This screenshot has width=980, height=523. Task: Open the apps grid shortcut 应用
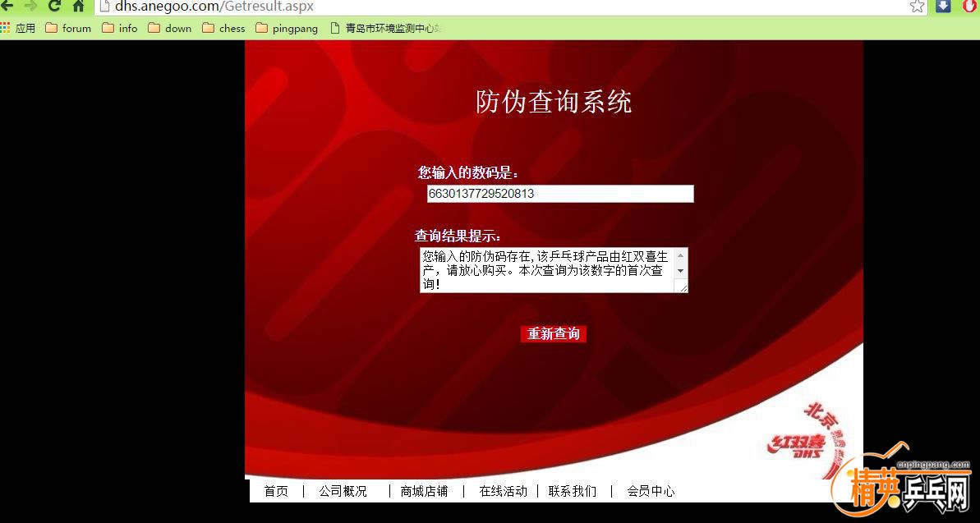18,28
